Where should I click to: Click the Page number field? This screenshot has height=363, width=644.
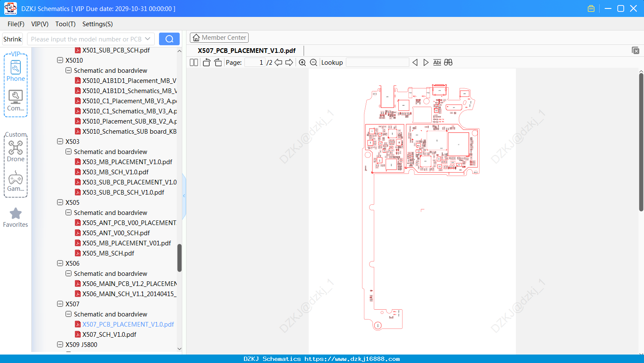coord(255,62)
